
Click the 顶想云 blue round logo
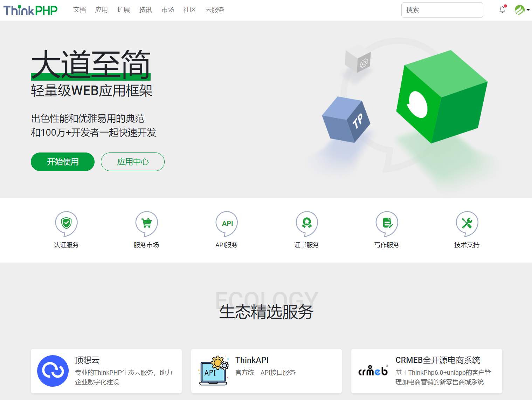(x=53, y=371)
